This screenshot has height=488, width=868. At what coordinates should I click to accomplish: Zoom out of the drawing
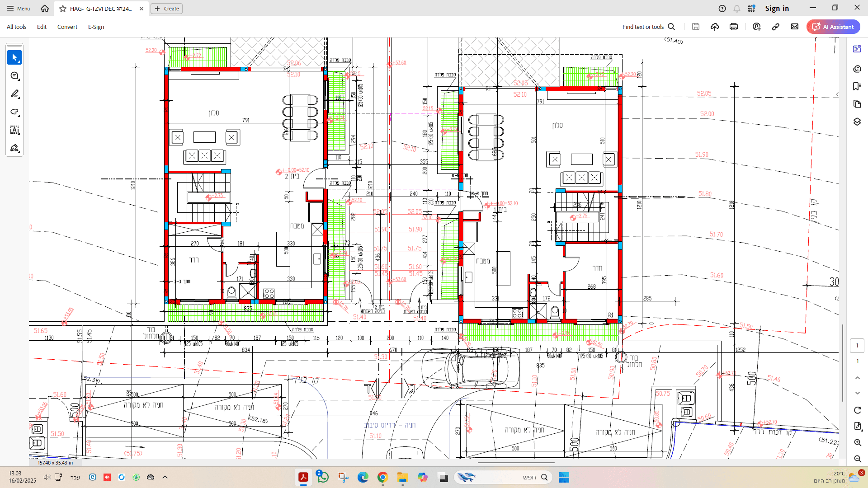coord(858,459)
